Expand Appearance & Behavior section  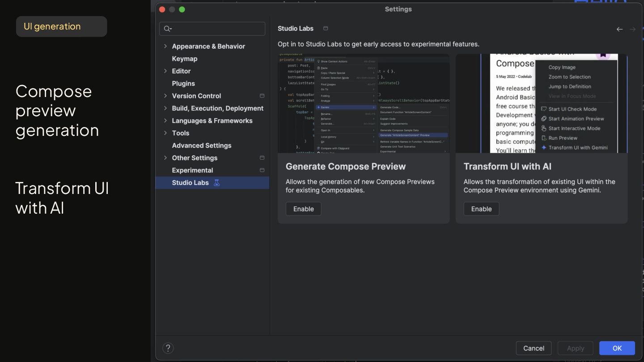point(165,46)
